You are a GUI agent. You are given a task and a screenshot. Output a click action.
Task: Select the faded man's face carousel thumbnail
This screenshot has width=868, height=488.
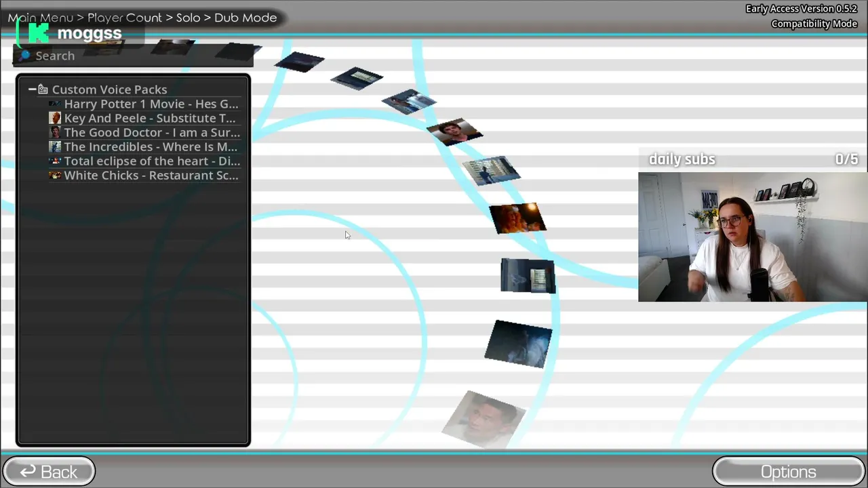point(484,419)
